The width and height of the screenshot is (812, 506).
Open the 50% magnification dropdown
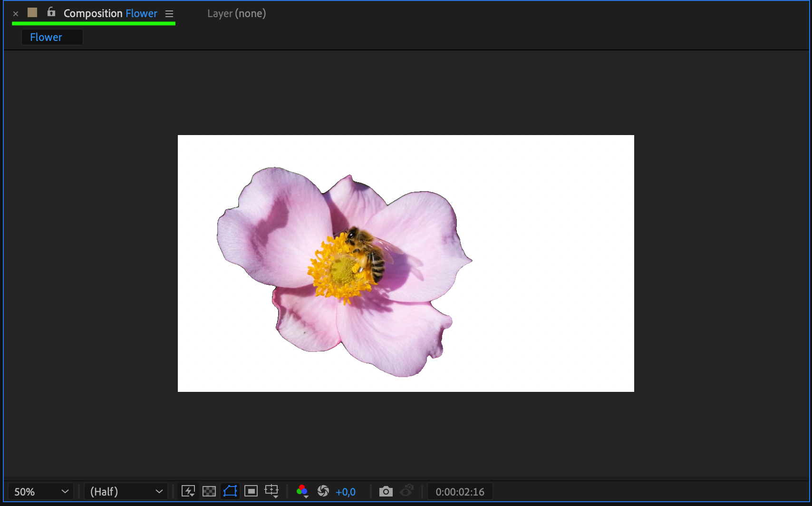[41, 492]
